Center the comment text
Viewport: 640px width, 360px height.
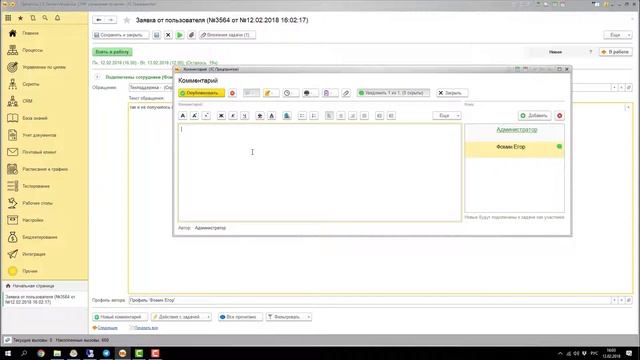341,116
